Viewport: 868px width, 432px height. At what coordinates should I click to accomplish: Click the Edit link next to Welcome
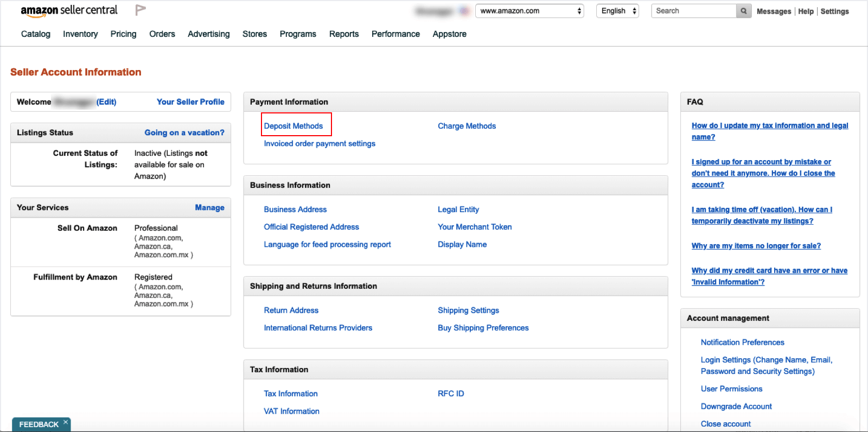(106, 101)
